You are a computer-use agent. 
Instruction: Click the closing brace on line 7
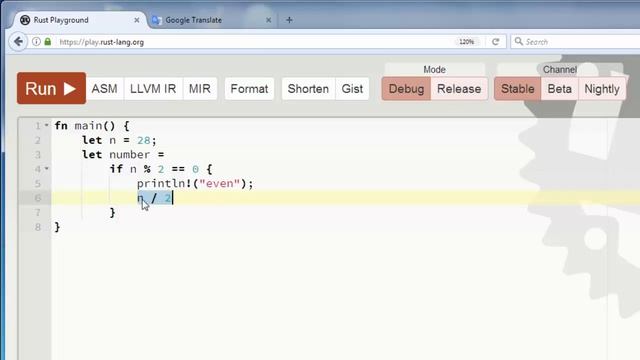(113, 213)
